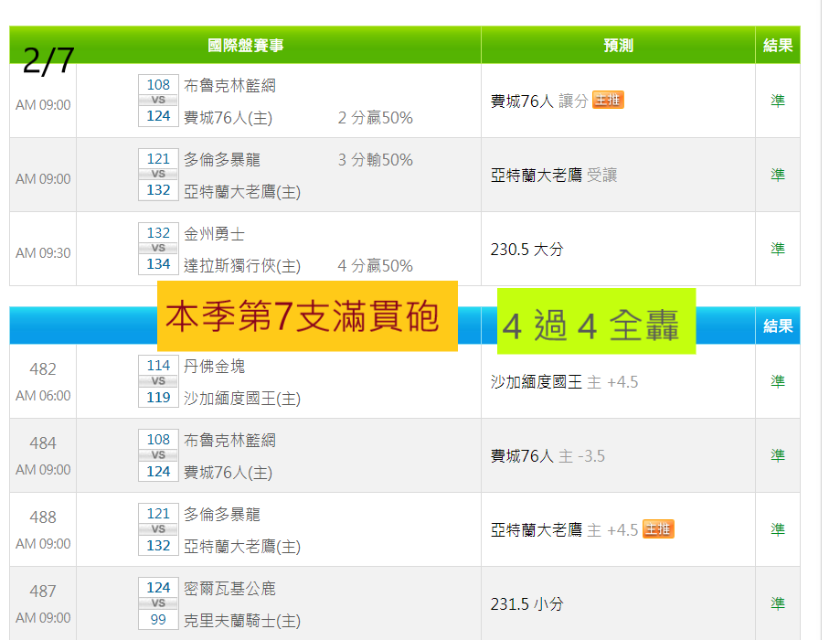This screenshot has height=640, width=840.
Task: Click the AM 06:00 game time
Action: tap(43, 395)
